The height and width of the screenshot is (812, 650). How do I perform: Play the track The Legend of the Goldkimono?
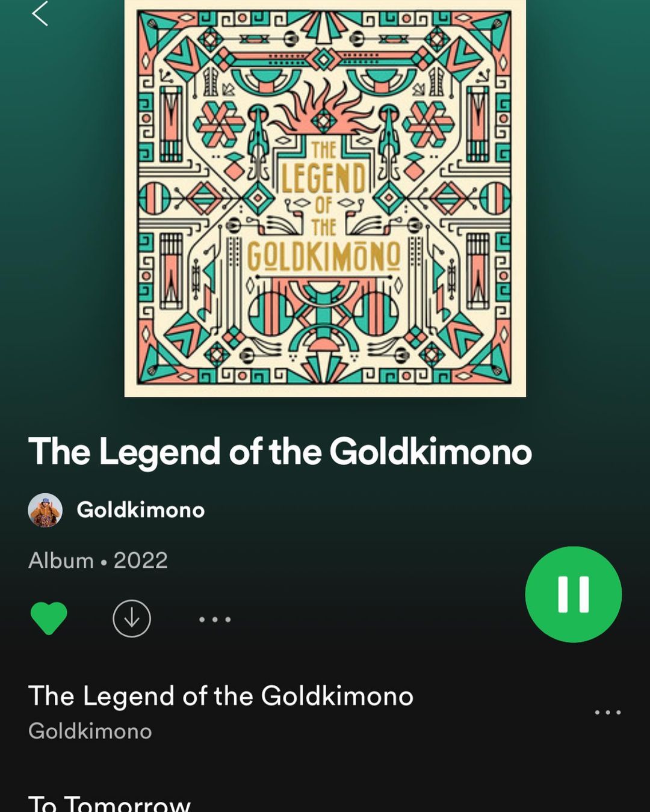click(221, 696)
